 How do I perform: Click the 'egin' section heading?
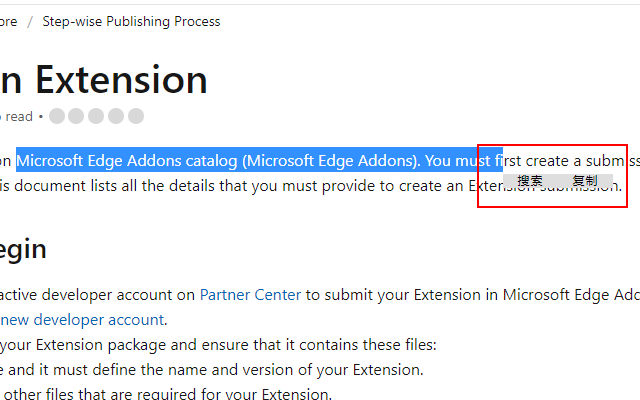click(23, 249)
